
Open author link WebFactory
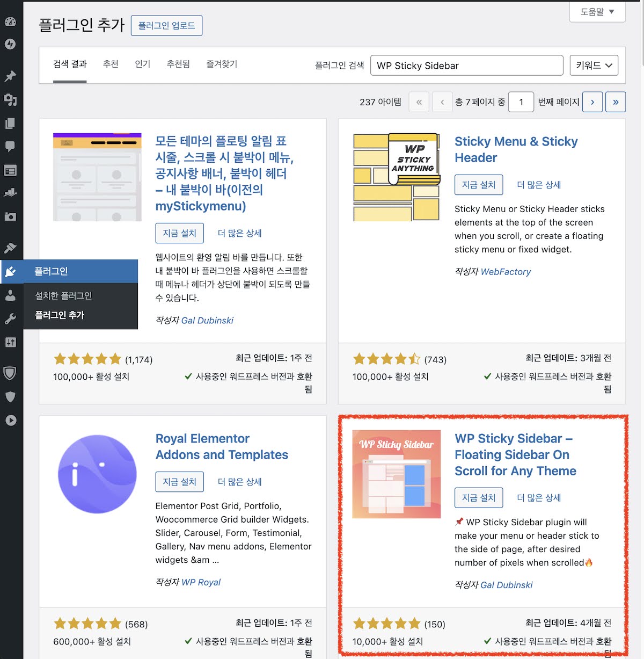[506, 272]
